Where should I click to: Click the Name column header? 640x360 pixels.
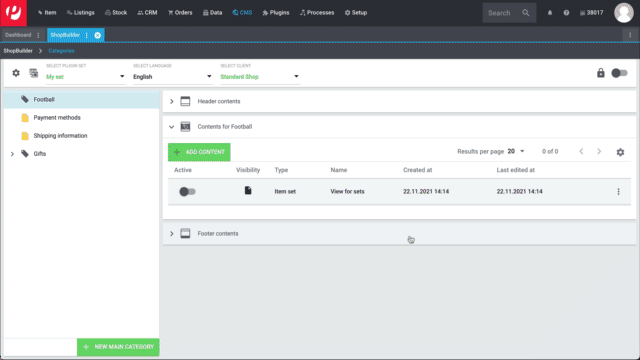tap(339, 170)
